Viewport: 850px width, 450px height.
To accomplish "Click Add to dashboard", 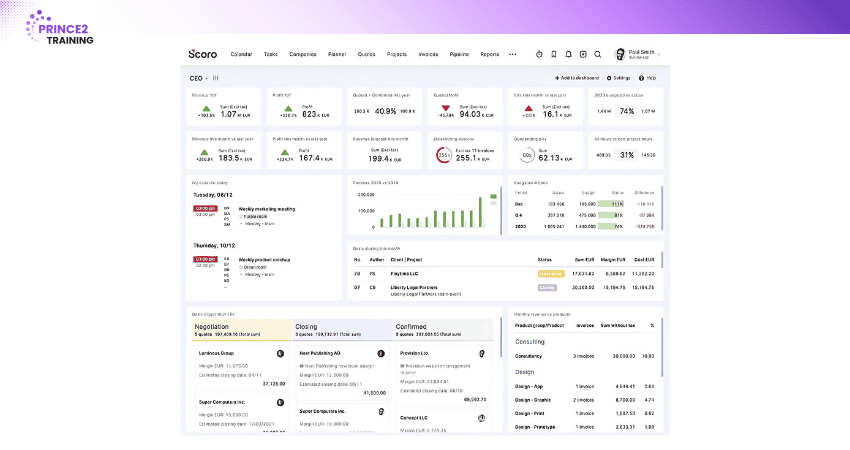I will coord(577,77).
